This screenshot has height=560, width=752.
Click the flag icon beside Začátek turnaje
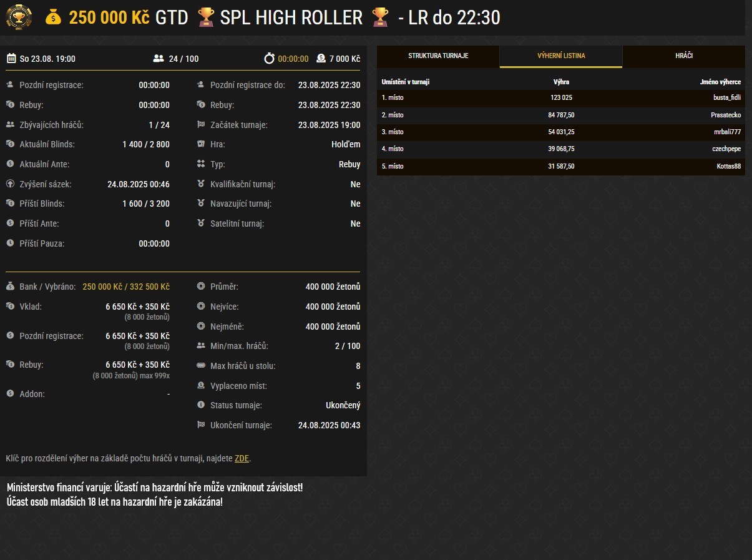pos(201,125)
